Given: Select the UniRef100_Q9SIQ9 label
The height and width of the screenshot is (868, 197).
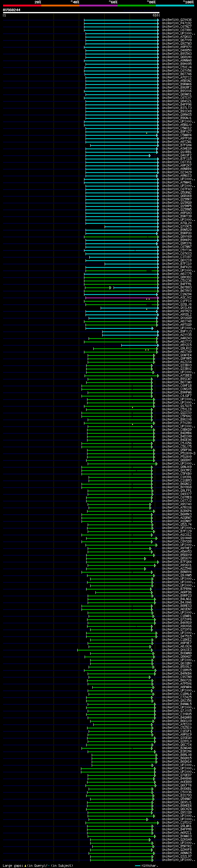Looking at the screenshot, I should (177, 812).
